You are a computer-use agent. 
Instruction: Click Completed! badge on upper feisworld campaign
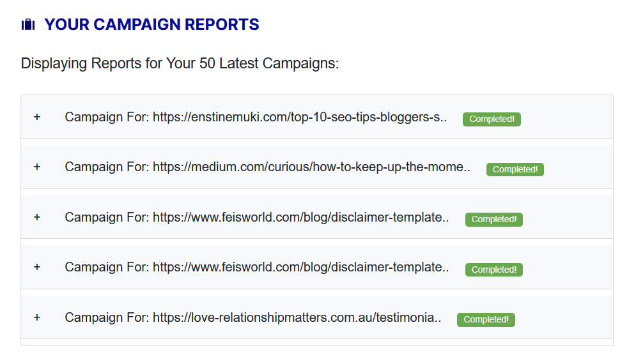coord(493,220)
